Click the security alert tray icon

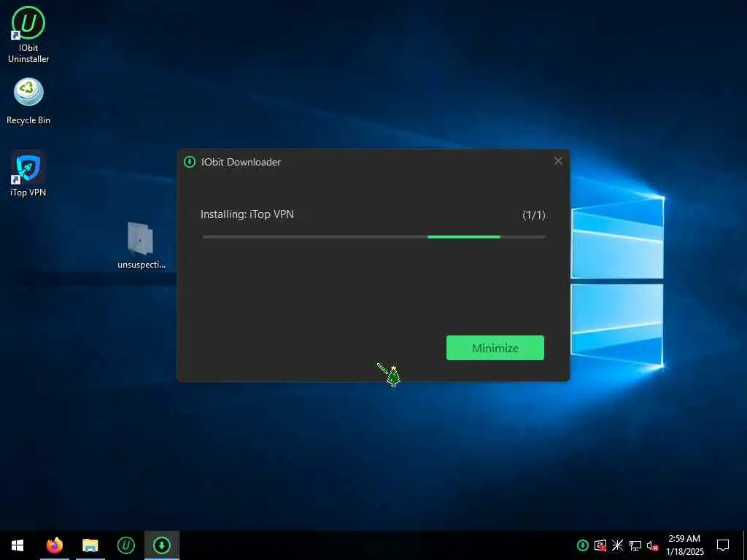600,545
